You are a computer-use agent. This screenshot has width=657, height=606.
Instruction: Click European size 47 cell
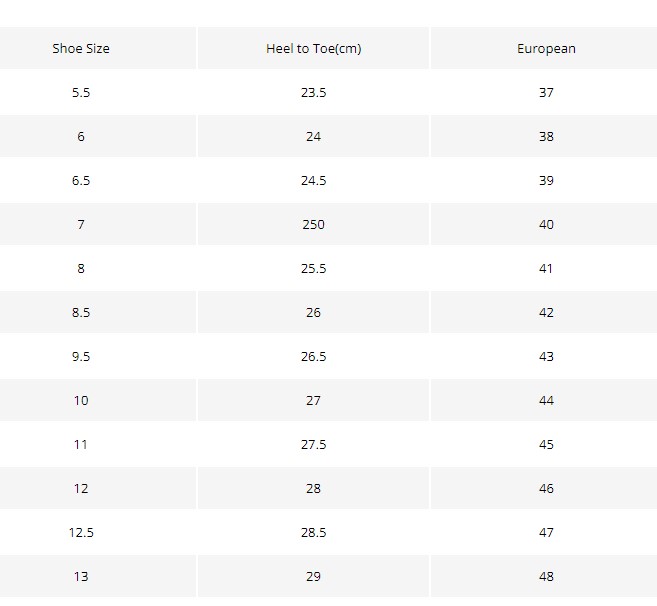coord(546,533)
